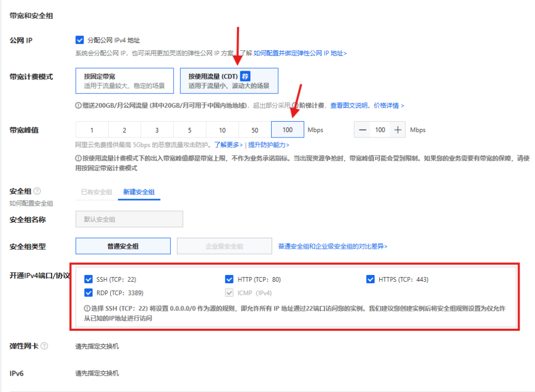The height and width of the screenshot is (392, 535).
Task: Click the plus icon to increase bandwidth
Action: 398,130
